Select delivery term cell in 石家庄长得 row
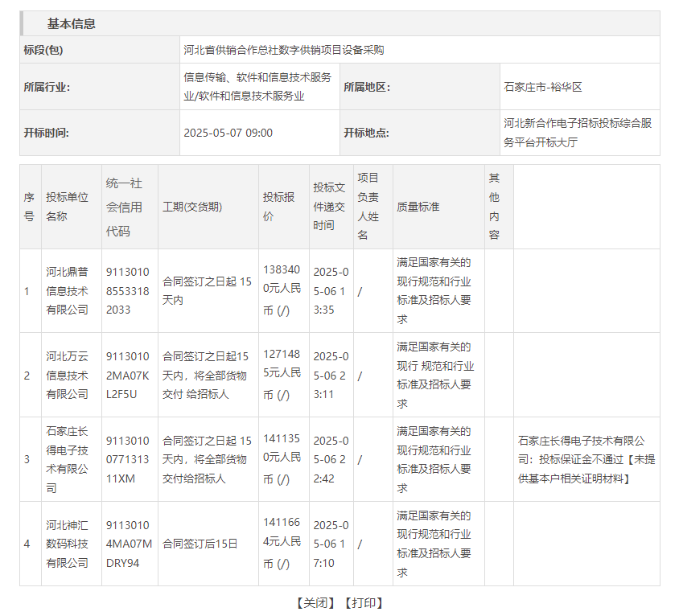 pos(208,460)
